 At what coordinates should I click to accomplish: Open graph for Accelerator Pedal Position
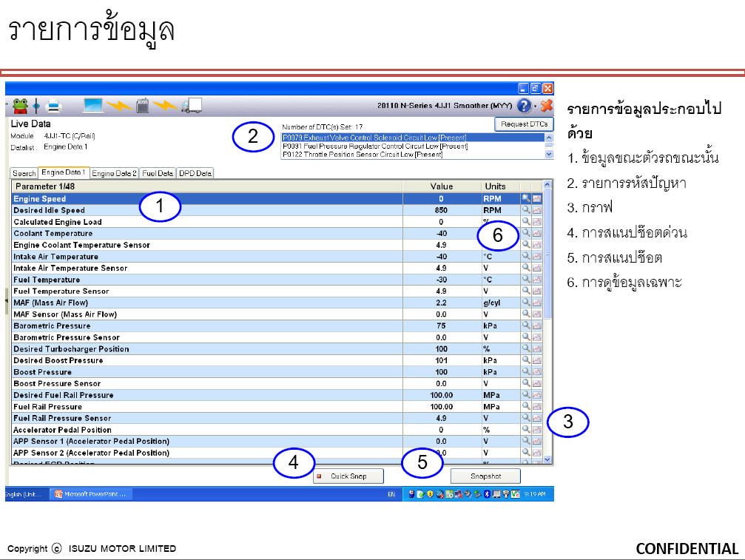[x=537, y=429]
